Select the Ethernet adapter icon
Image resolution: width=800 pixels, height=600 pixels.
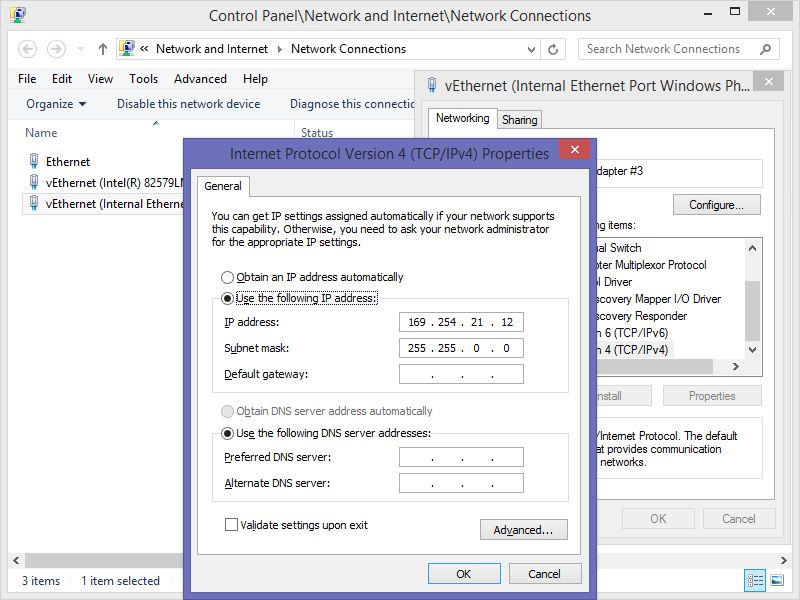pos(34,161)
